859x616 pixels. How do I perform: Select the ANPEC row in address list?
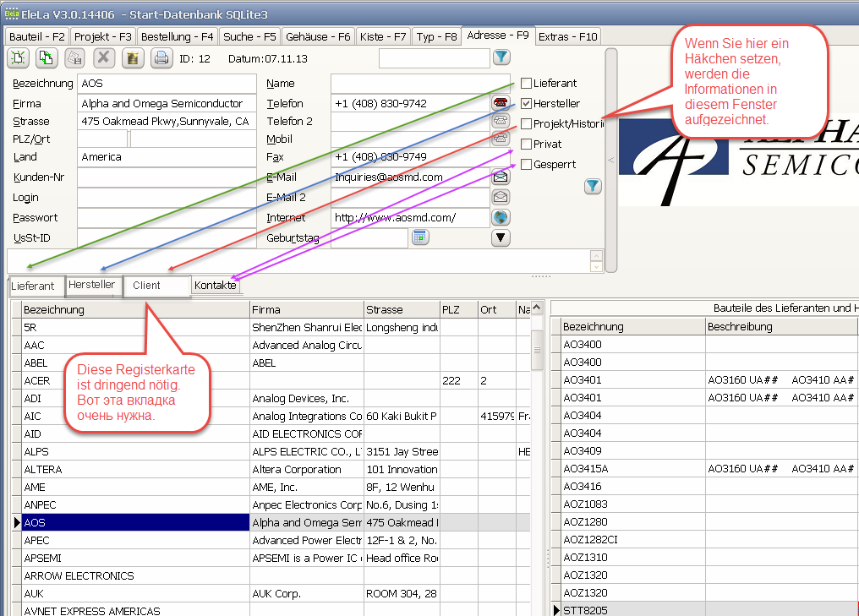271,504
